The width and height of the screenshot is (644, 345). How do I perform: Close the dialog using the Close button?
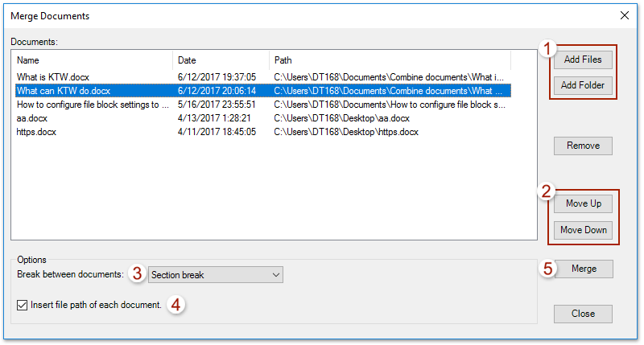tap(583, 314)
